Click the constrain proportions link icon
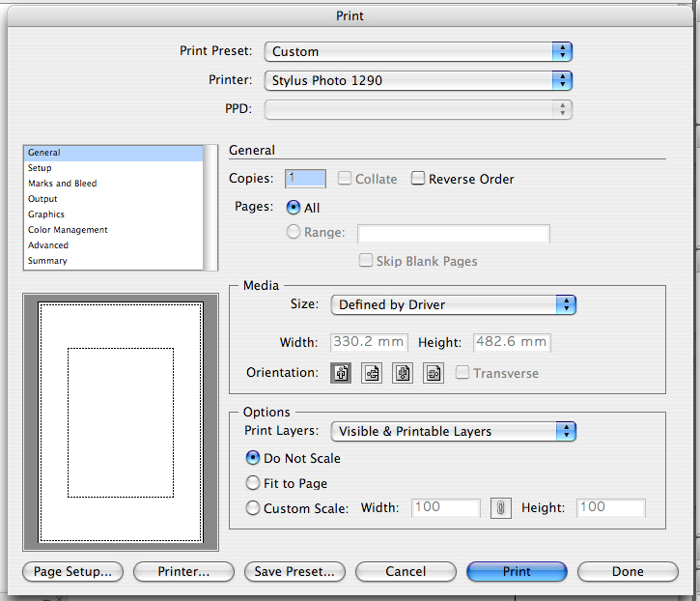This screenshot has width=700, height=601. click(500, 508)
